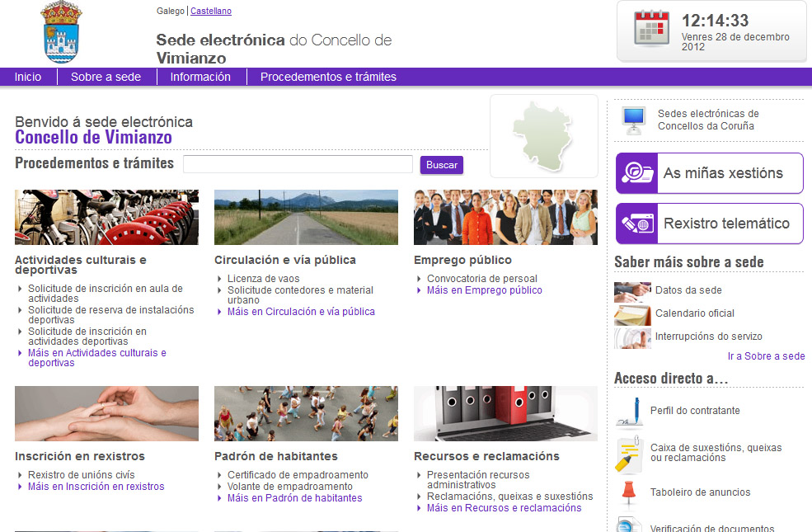This screenshot has width=812, height=532.
Task: Click the Calendario oficial thumbnail icon
Action: [x=632, y=315]
